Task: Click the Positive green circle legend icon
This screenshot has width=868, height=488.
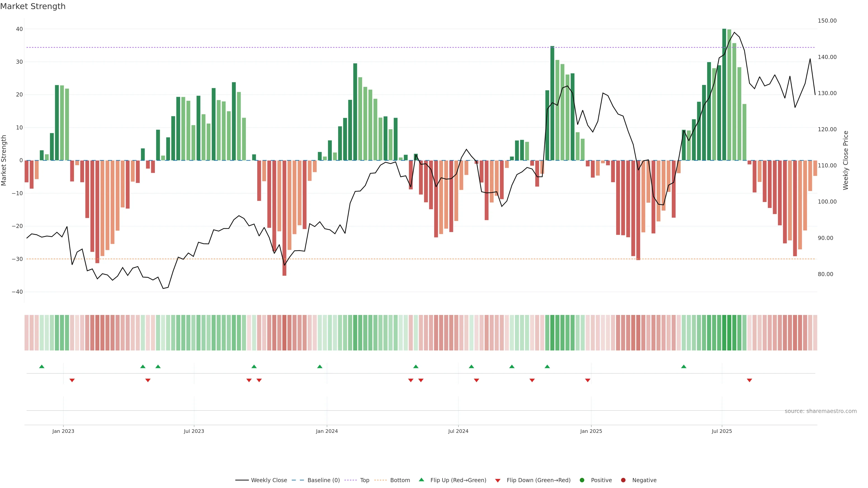Action: 582,480
